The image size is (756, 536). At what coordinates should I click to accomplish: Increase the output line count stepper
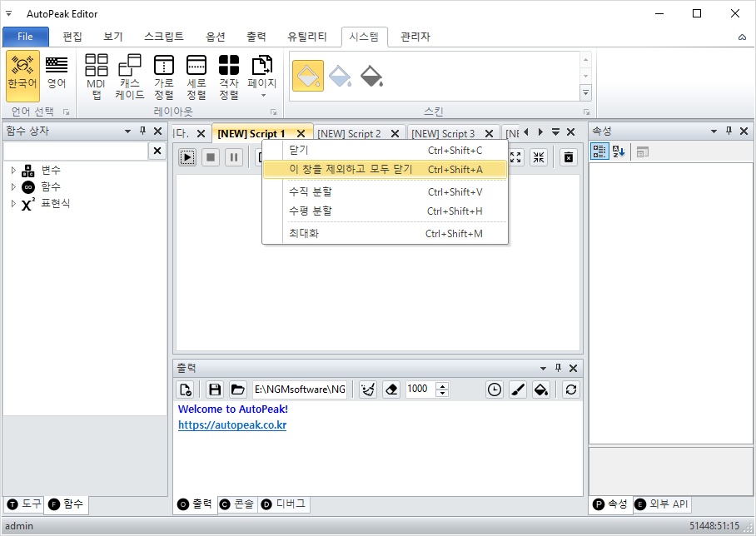[443, 385]
